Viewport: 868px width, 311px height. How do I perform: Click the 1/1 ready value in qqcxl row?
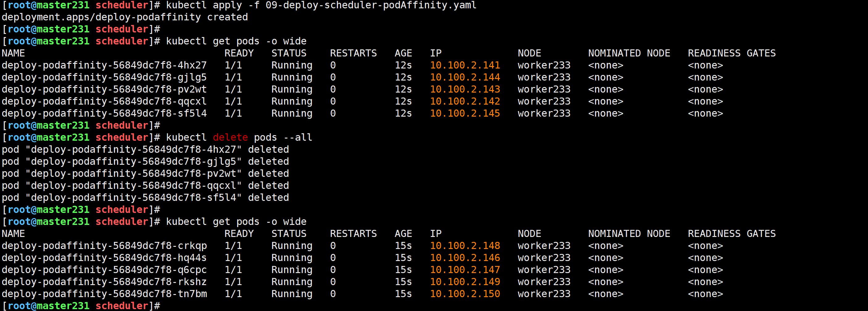(233, 101)
